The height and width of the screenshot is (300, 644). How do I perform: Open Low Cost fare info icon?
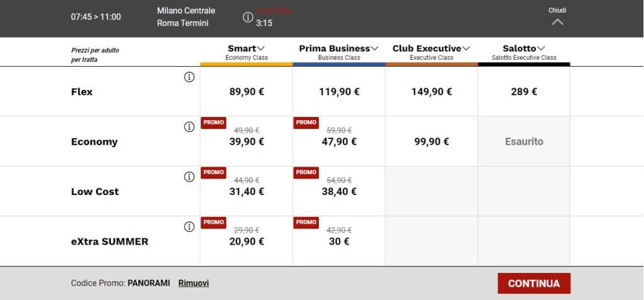tap(189, 177)
